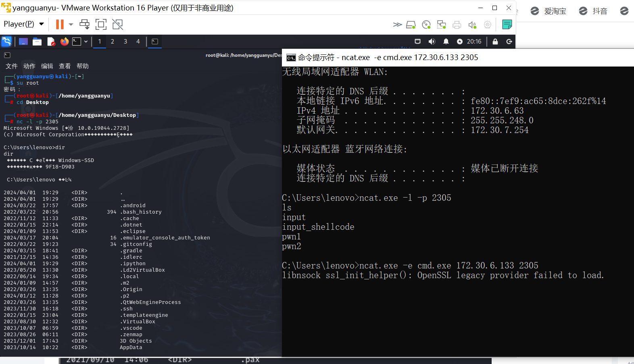Click the default gateway 172.30.7.254
This screenshot has height=364, width=634.
500,130
